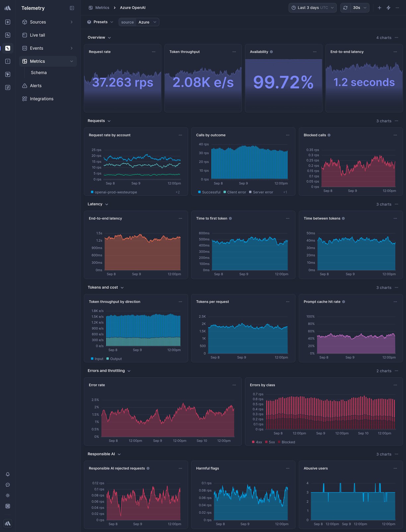This screenshot has width=406, height=532.
Task: Open Integrations in the sidebar
Action: coord(48,99)
